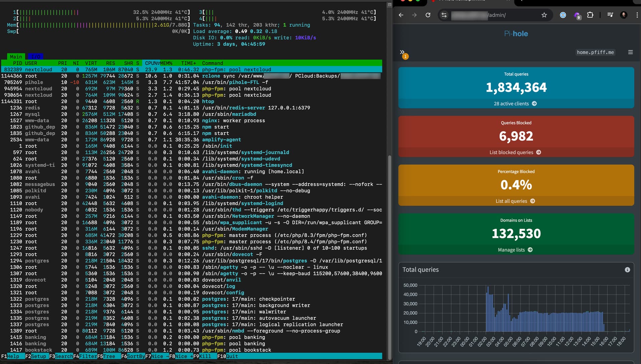This screenshot has width=641, height=364.
Task: Click the Percentage Blocked value 0.4%
Action: coord(516,185)
